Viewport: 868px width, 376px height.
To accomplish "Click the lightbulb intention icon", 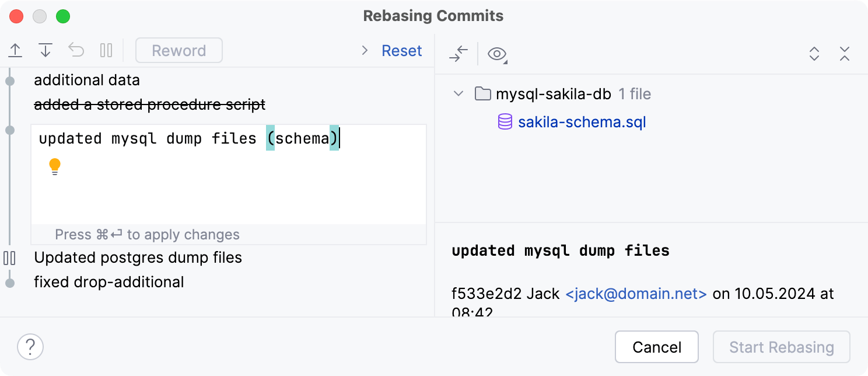I will point(54,166).
